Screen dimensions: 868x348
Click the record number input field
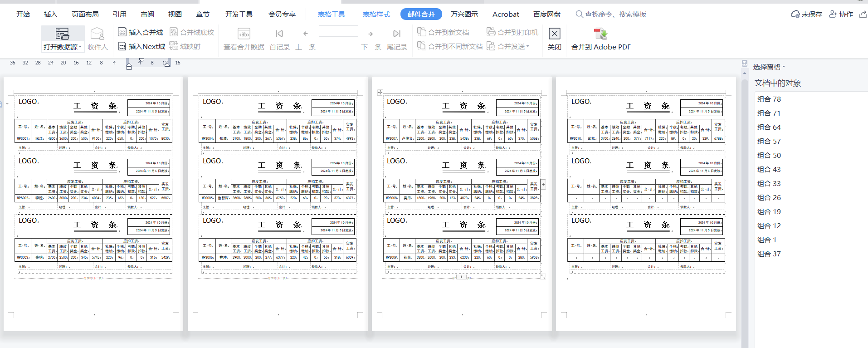[x=338, y=31]
